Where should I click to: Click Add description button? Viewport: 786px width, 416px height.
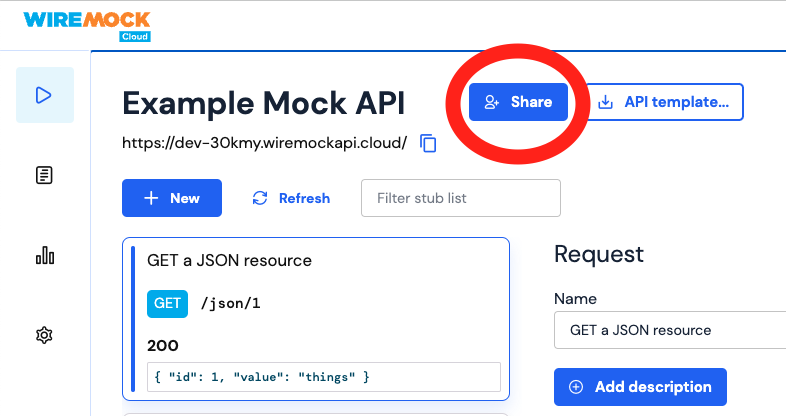click(x=640, y=387)
